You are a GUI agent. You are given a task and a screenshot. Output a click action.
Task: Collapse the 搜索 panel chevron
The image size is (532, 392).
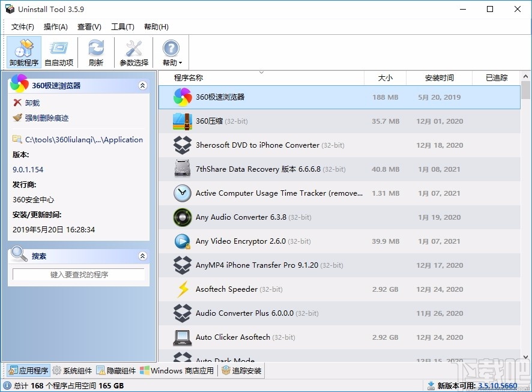coord(143,255)
